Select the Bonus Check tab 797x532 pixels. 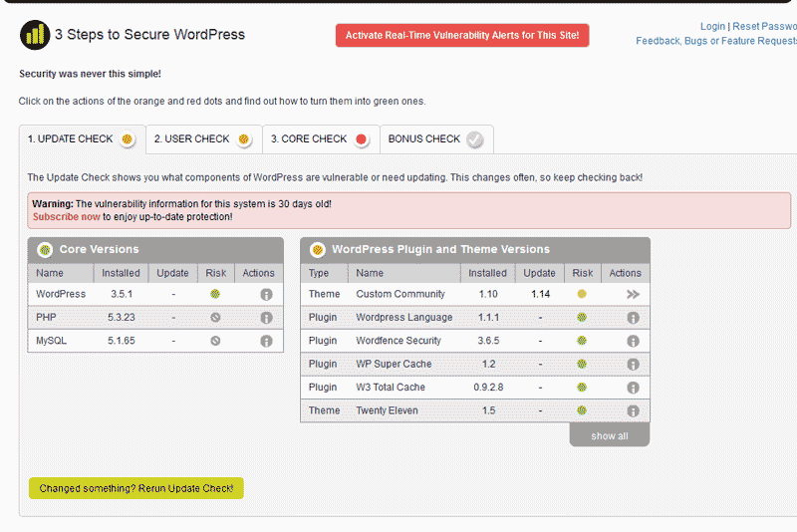click(435, 139)
